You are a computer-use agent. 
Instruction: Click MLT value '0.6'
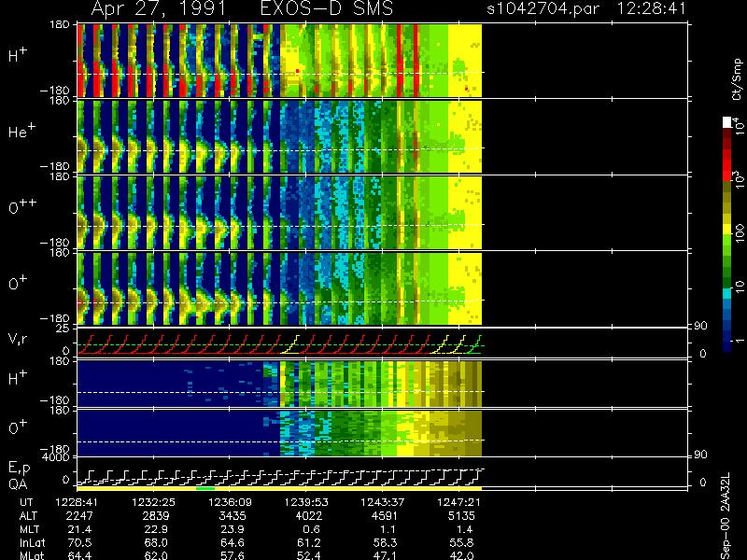[311, 529]
